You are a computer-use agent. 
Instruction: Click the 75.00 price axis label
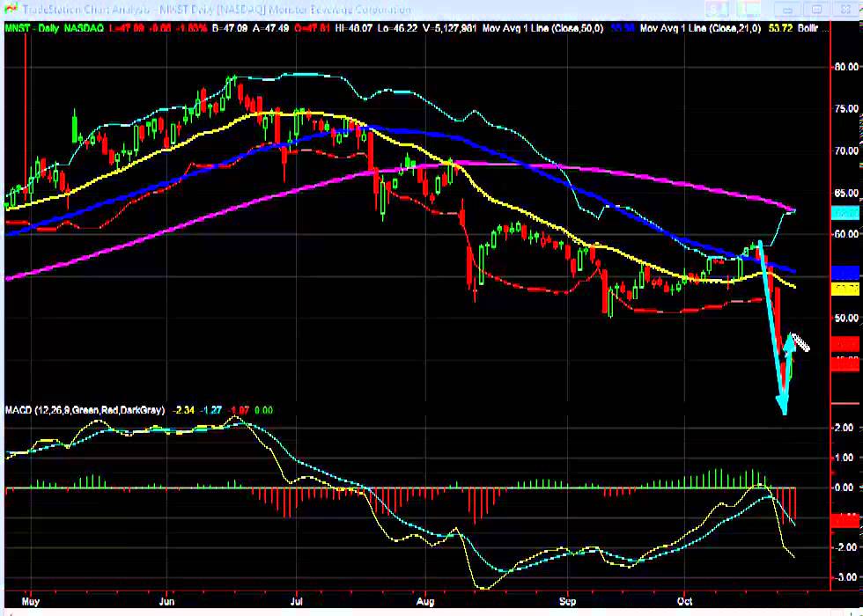[x=846, y=109]
